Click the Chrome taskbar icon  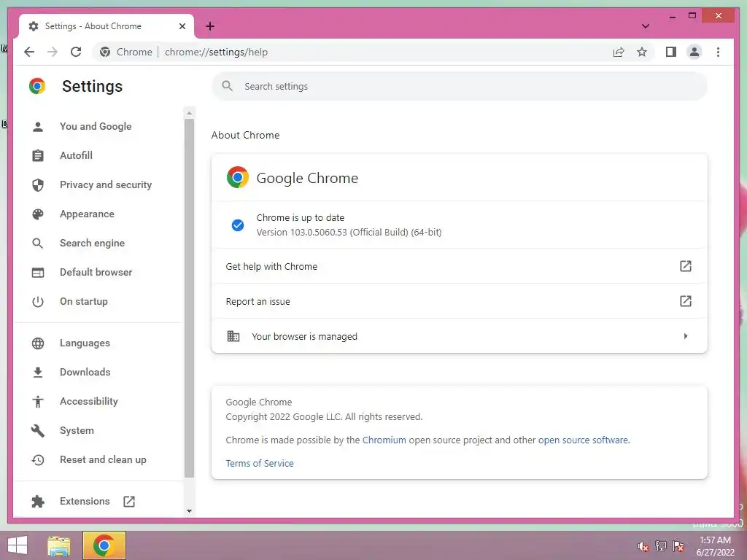tap(104, 545)
